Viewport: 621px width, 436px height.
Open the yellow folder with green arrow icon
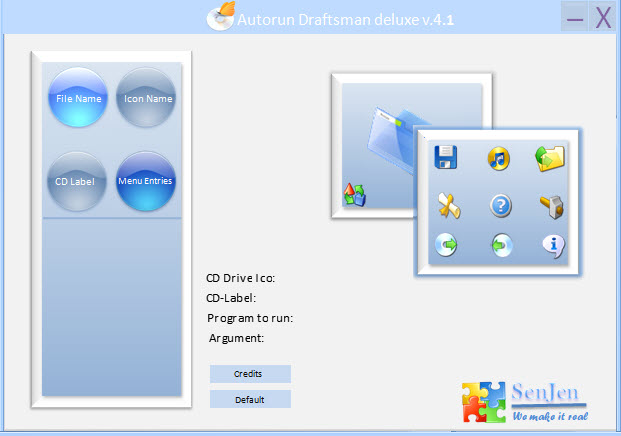pyautogui.click(x=550, y=158)
